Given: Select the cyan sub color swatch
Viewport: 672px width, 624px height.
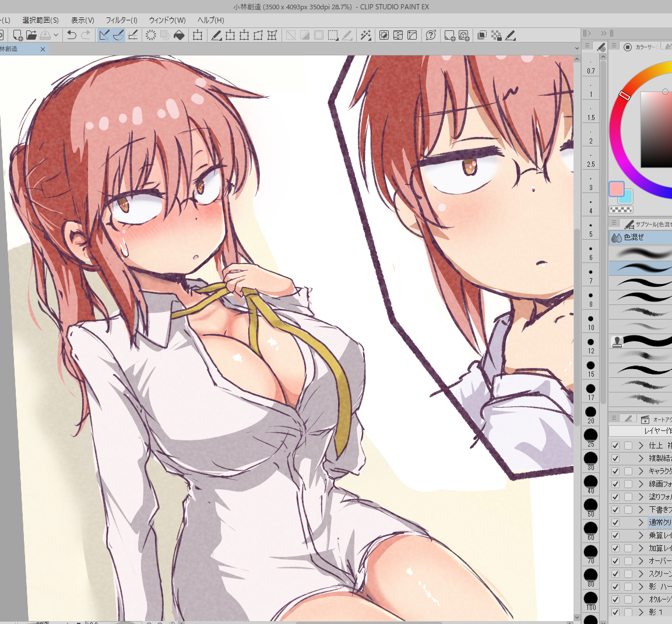Looking at the screenshot, I should click(x=628, y=197).
